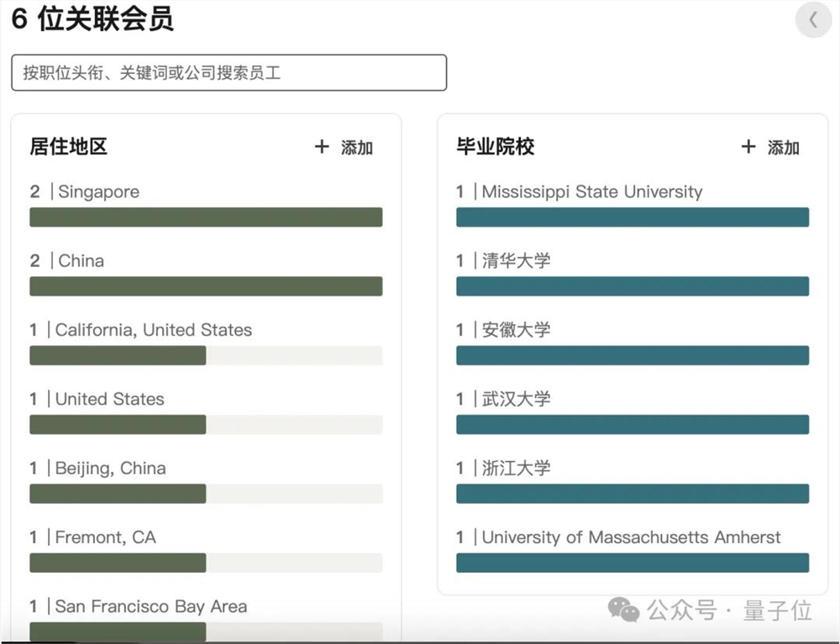
Task: Click the Mississippi State University count badge
Action: pos(459,191)
